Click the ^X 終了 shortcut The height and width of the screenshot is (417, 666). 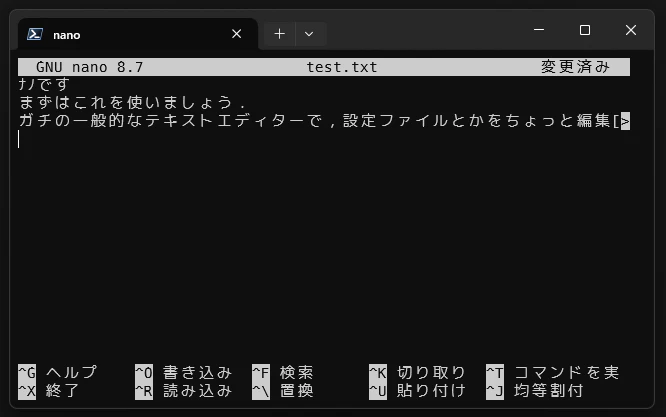(49, 390)
